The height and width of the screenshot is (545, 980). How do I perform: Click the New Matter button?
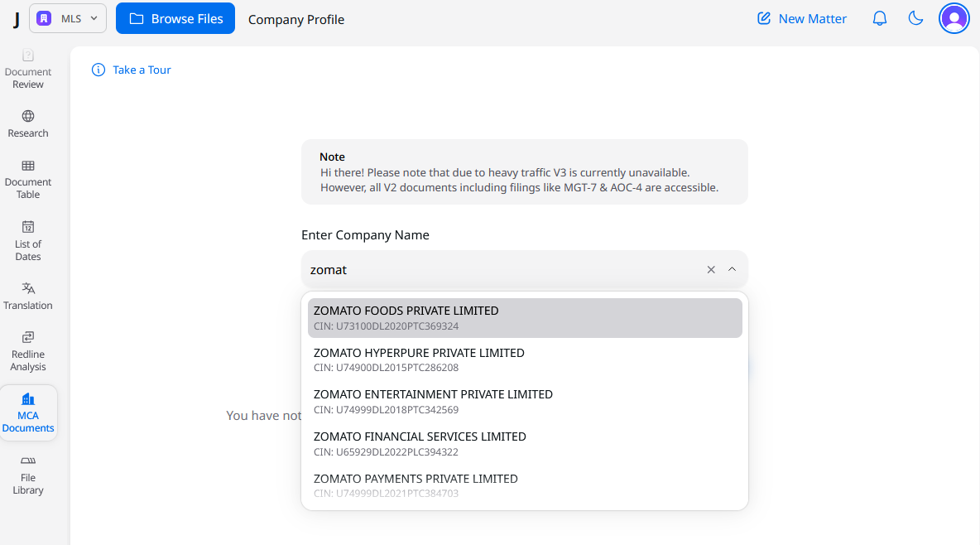click(x=802, y=18)
